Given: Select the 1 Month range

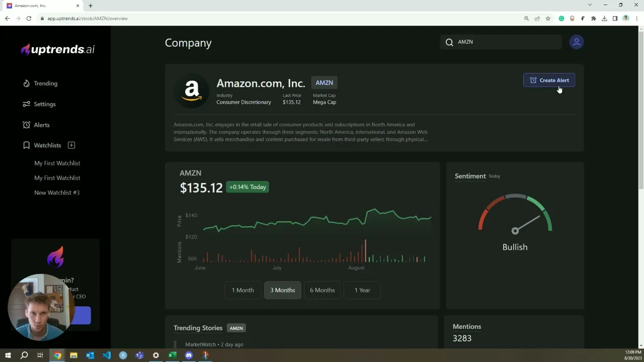Looking at the screenshot, I should coord(243,290).
